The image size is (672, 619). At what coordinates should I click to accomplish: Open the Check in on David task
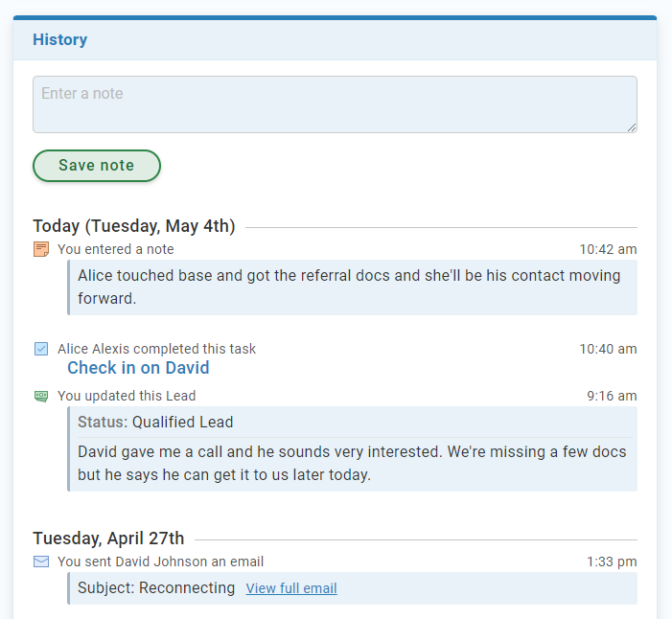click(x=138, y=368)
